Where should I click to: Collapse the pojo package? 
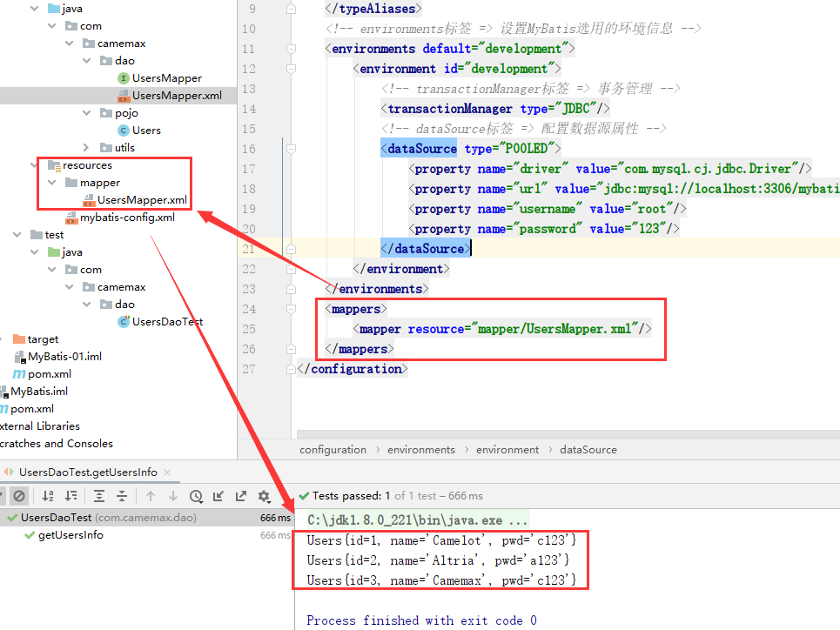click(x=87, y=113)
